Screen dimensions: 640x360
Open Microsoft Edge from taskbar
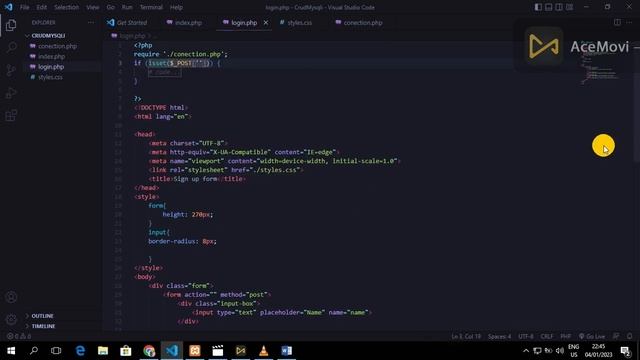[80, 351]
